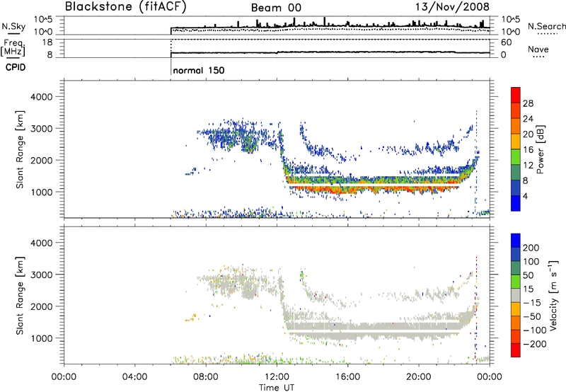566x392 pixels.
Task: Click the '4000' tick in the power panel
Action: [42, 97]
